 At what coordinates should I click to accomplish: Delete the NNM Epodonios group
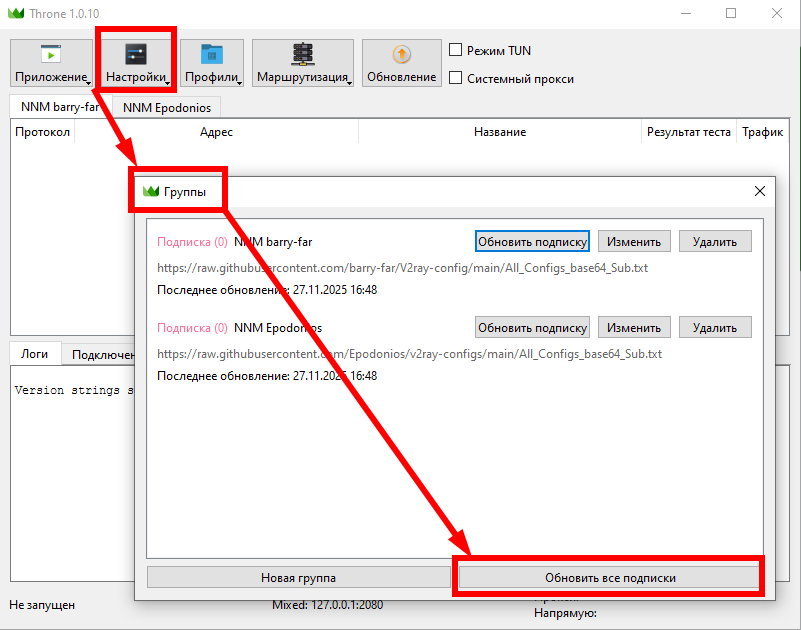[x=715, y=327]
